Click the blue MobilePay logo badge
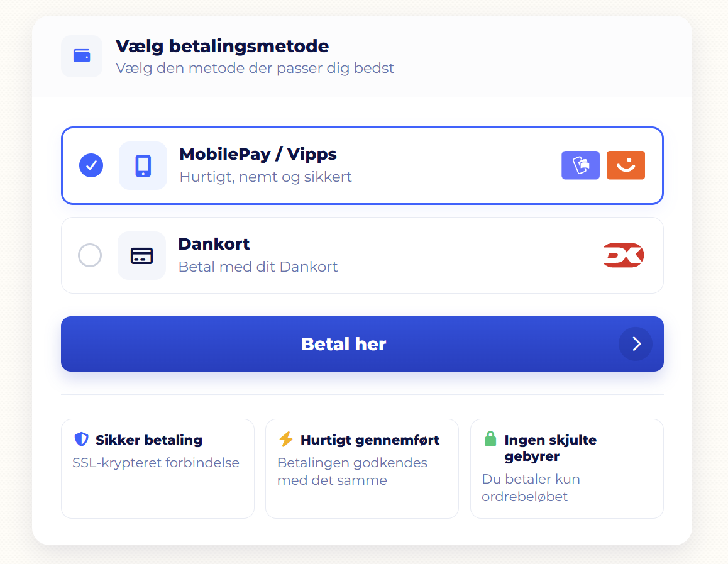This screenshot has height=564, width=728. coord(580,165)
